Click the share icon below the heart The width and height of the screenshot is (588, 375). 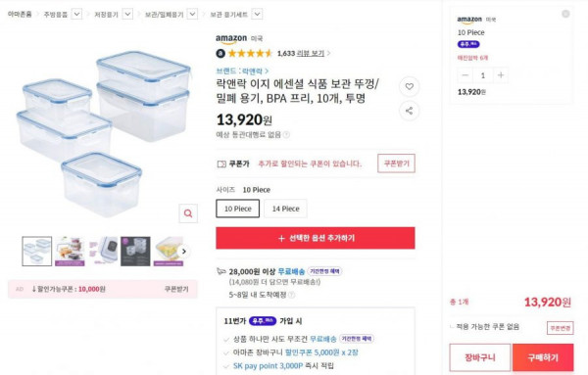click(x=409, y=111)
